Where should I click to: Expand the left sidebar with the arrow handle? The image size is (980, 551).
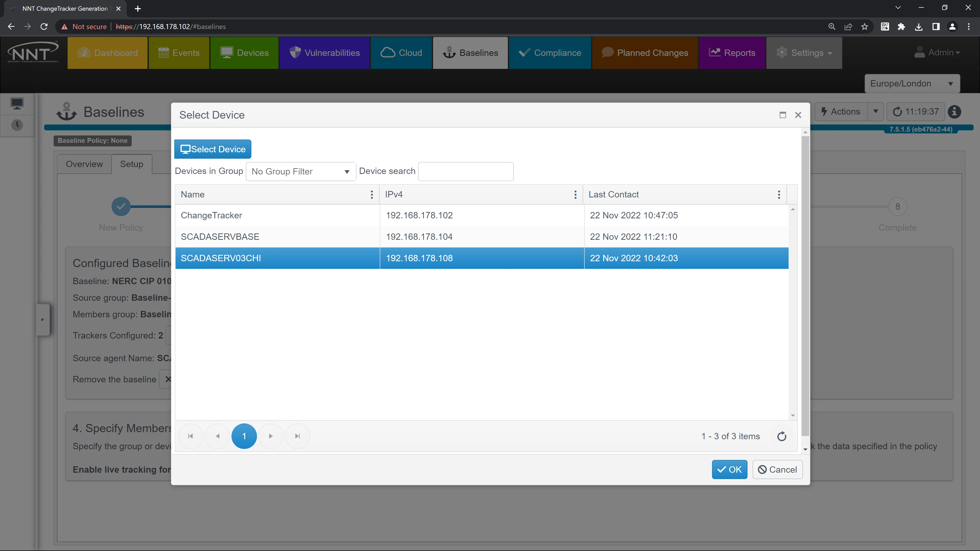(x=43, y=319)
